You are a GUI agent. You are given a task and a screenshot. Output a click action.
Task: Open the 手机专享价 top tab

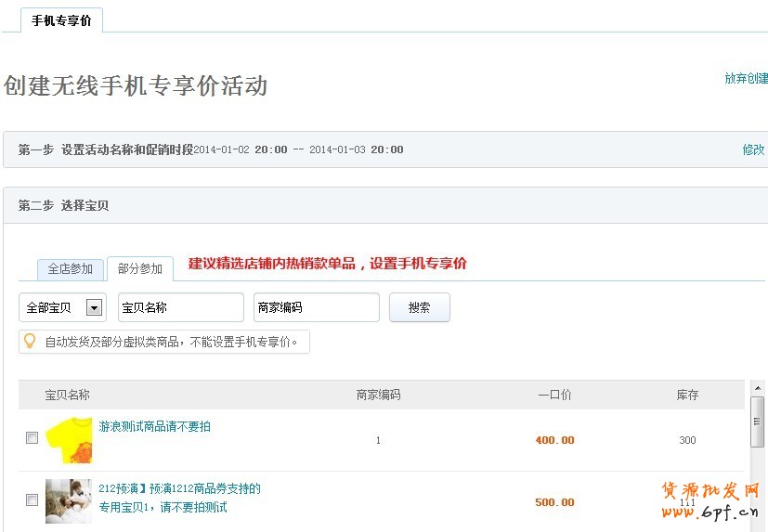click(x=61, y=20)
